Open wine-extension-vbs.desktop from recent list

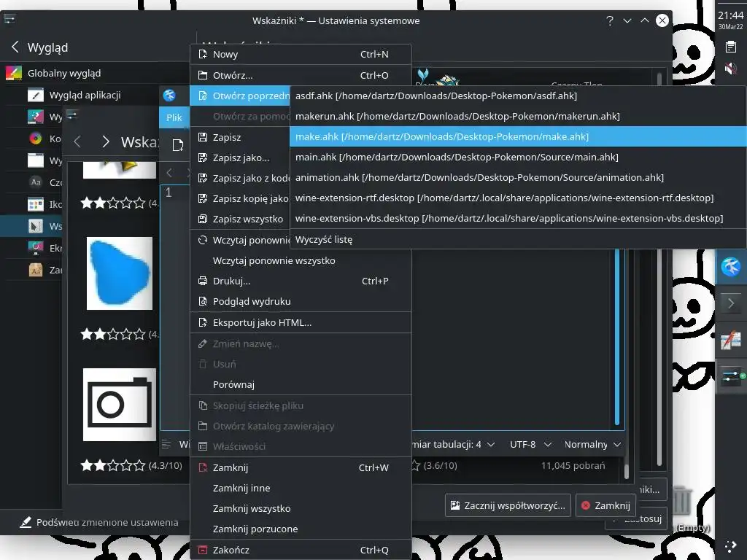point(518,219)
